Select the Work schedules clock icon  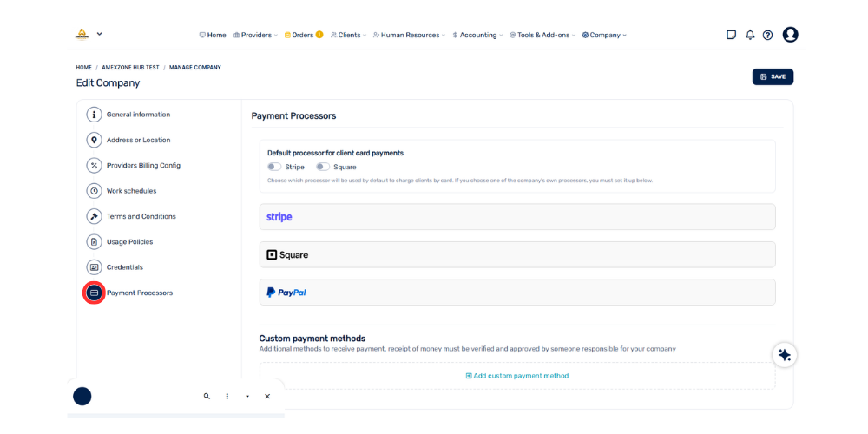tap(94, 191)
